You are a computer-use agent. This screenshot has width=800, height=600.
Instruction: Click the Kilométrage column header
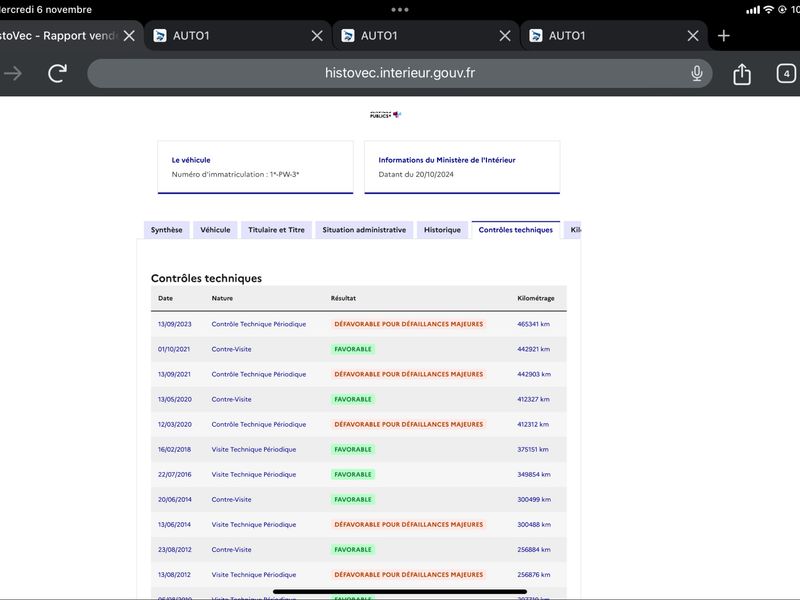click(535, 298)
